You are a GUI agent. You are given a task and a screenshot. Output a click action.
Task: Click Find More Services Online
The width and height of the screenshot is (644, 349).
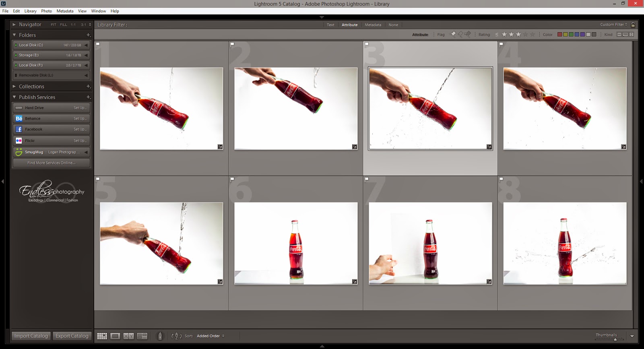pos(51,163)
